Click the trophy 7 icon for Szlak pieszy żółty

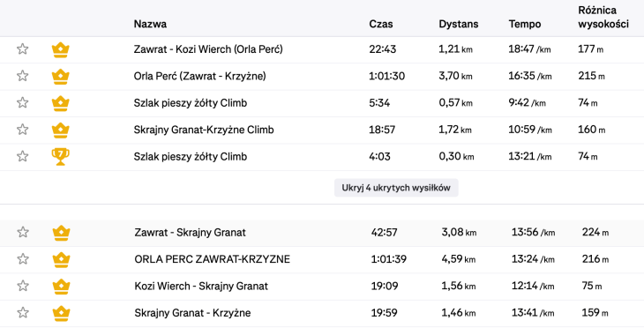coord(60,157)
